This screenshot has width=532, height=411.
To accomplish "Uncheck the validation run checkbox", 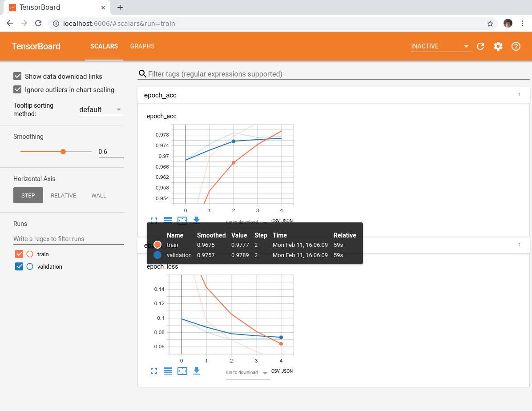I will (19, 266).
